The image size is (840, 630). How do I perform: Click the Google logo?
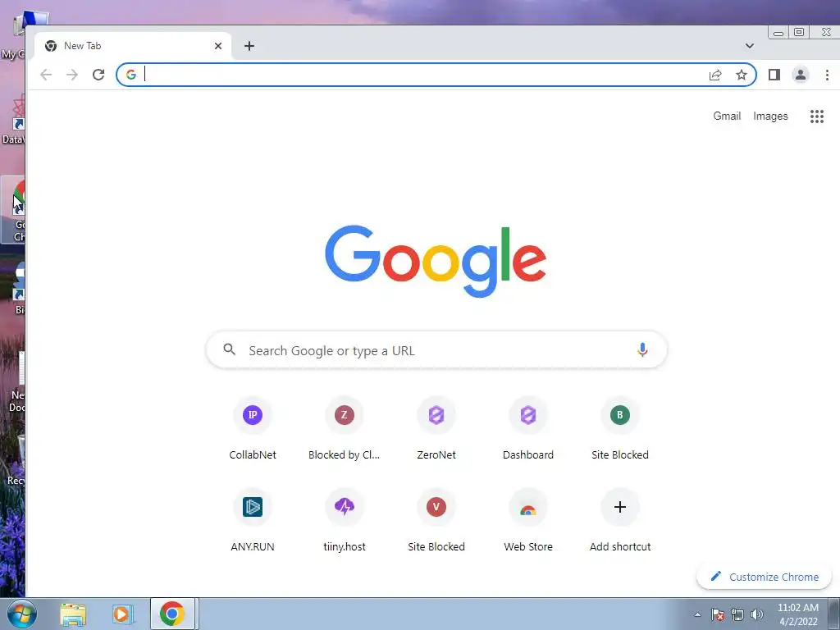[x=436, y=261]
